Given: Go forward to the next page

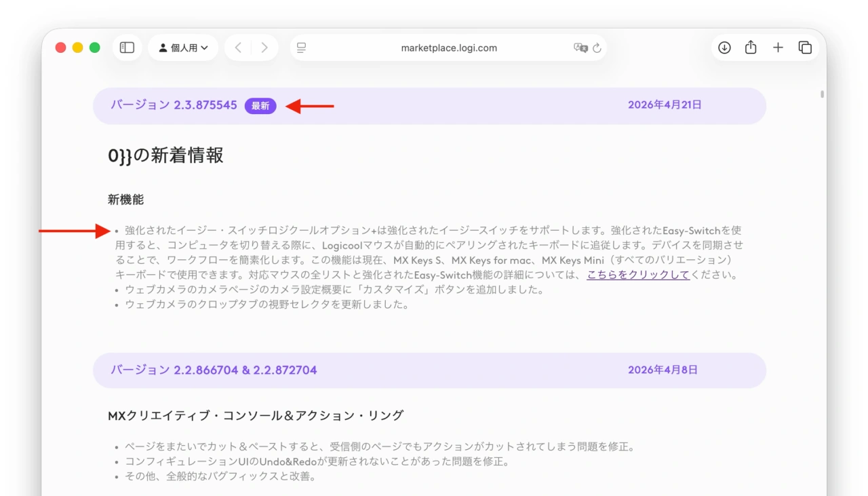Looking at the screenshot, I should (x=264, y=47).
